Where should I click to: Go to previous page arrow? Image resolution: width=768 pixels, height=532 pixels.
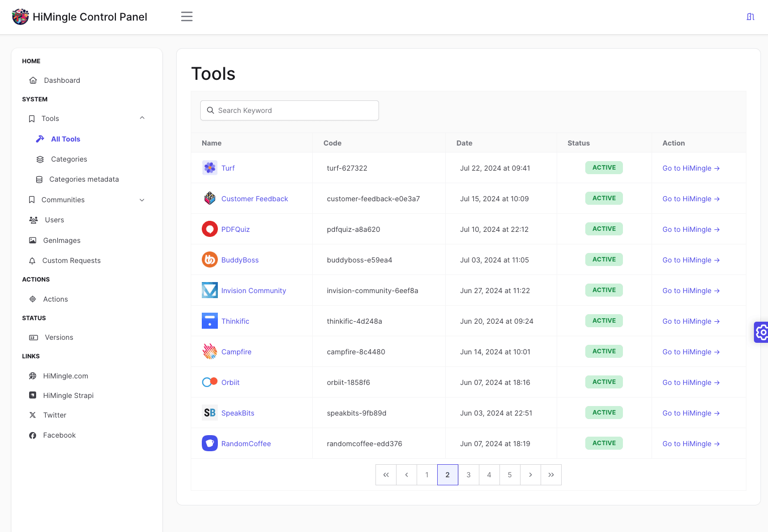click(x=407, y=475)
